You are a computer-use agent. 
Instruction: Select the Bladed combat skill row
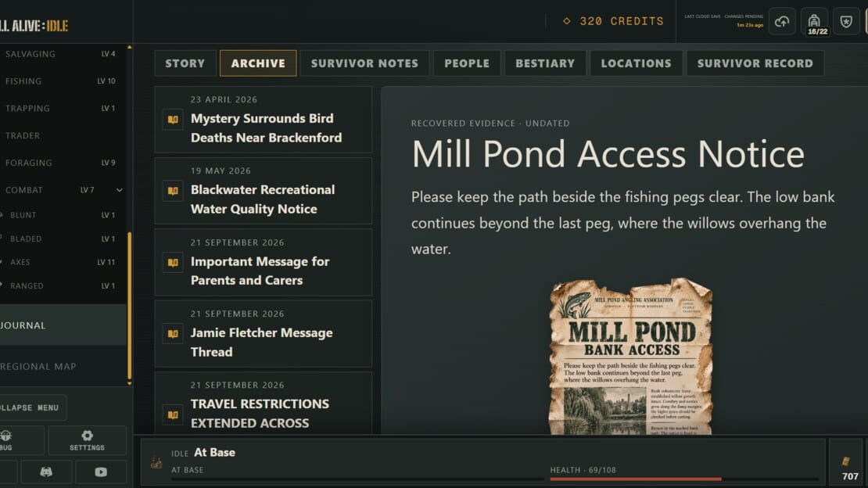pyautogui.click(x=63, y=239)
